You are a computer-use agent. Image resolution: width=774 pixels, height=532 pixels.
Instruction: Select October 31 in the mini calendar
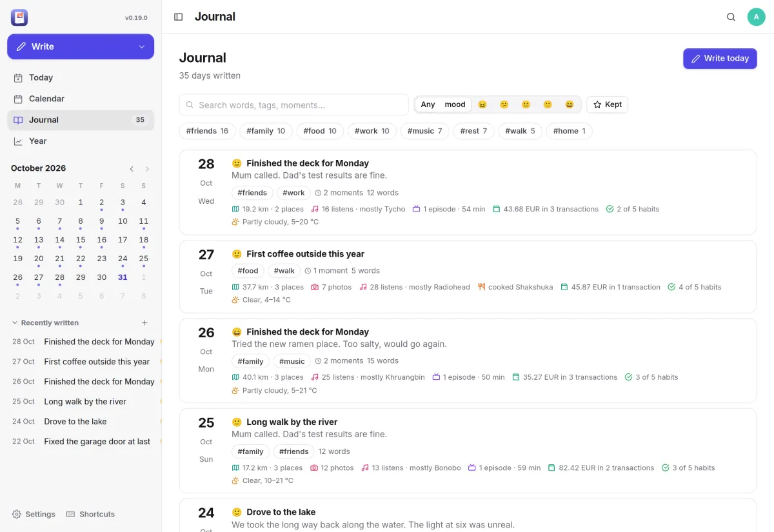tap(123, 277)
